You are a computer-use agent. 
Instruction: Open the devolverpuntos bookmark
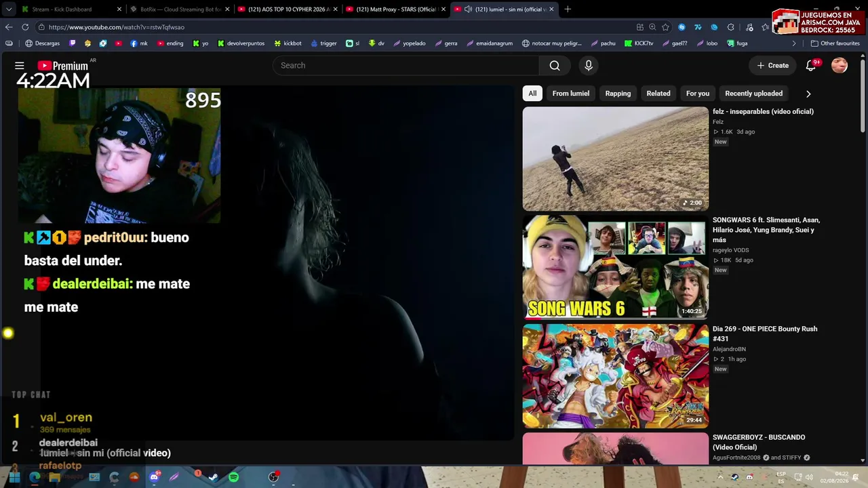[241, 43]
